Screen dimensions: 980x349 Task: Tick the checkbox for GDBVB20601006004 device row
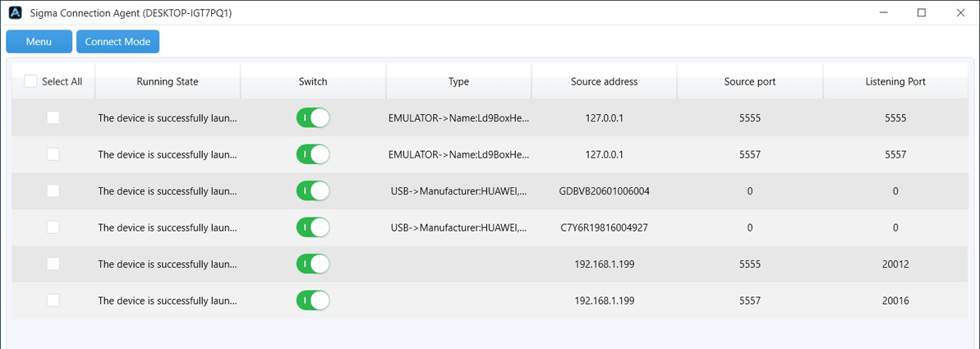pos(53,191)
